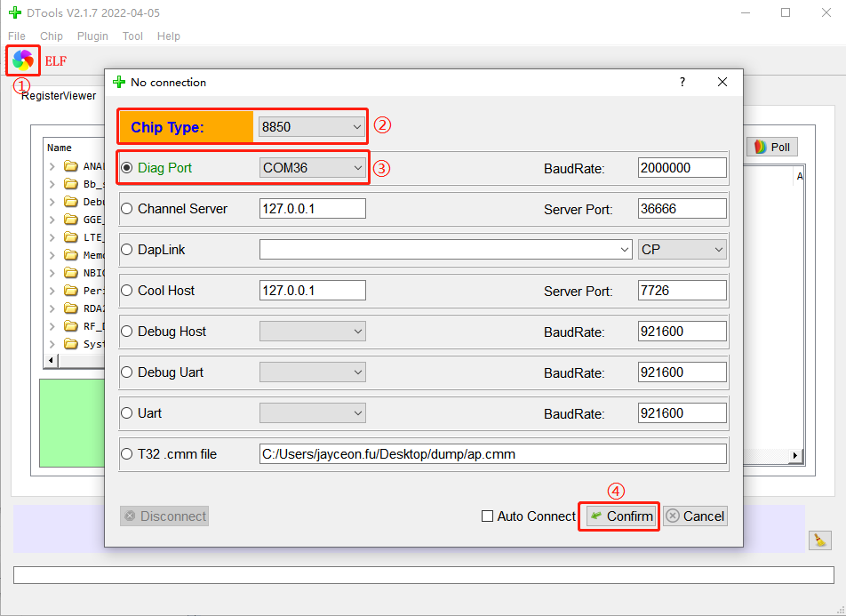Click the colorful ELF pinwheel toolbar icon

[x=23, y=60]
